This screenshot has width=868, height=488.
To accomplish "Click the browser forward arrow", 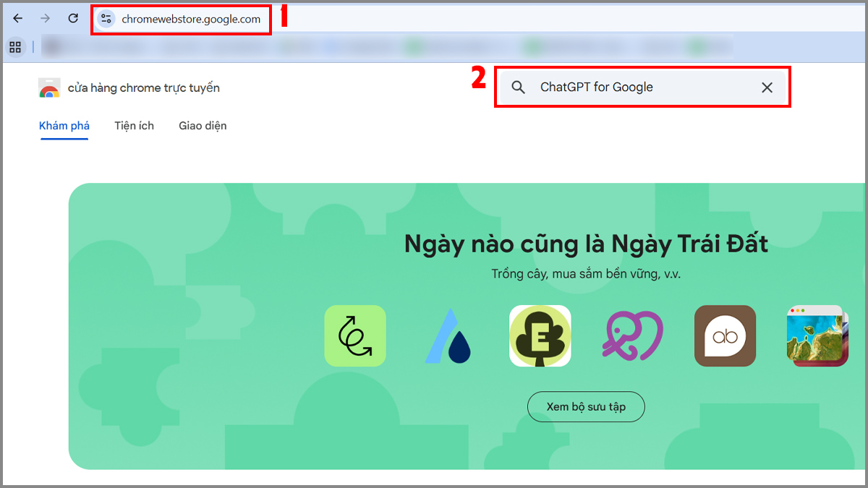I will point(46,19).
